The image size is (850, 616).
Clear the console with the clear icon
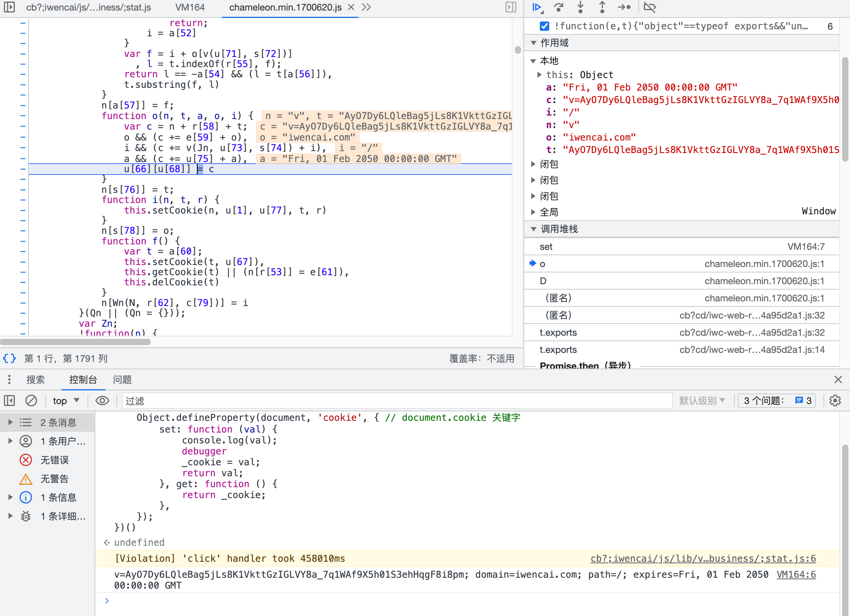31,401
